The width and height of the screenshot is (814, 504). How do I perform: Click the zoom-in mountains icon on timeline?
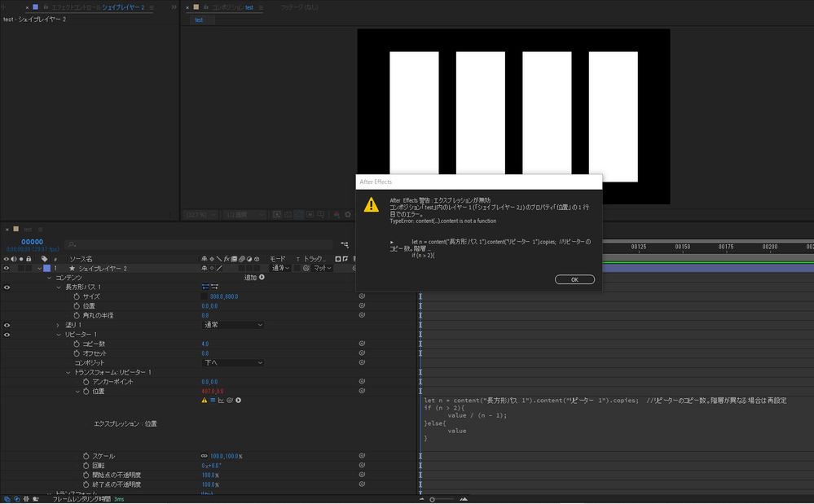464,499
